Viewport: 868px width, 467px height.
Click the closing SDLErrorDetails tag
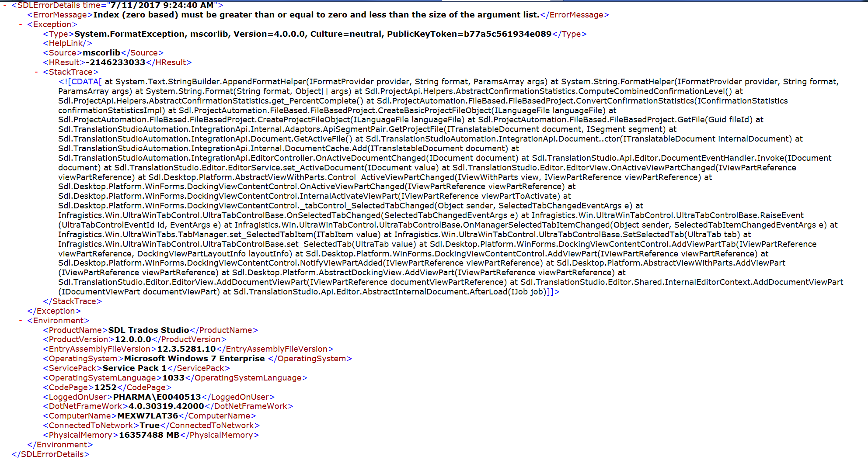50,454
